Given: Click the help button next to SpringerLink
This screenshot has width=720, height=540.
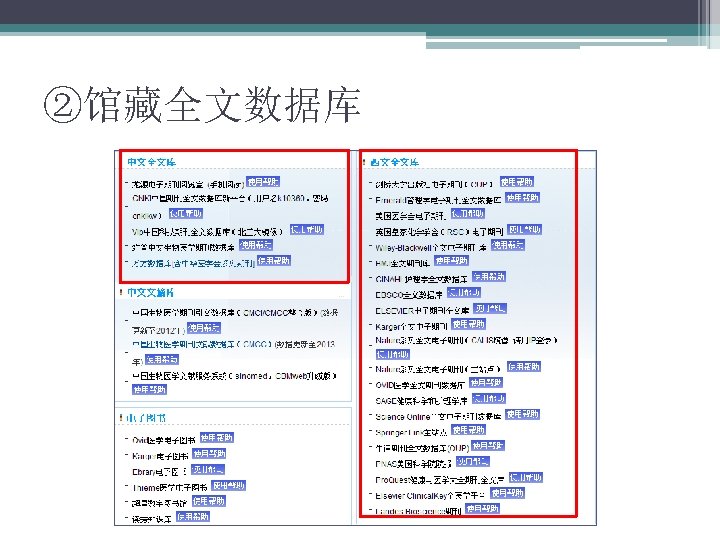Looking at the screenshot, I should tap(468, 430).
